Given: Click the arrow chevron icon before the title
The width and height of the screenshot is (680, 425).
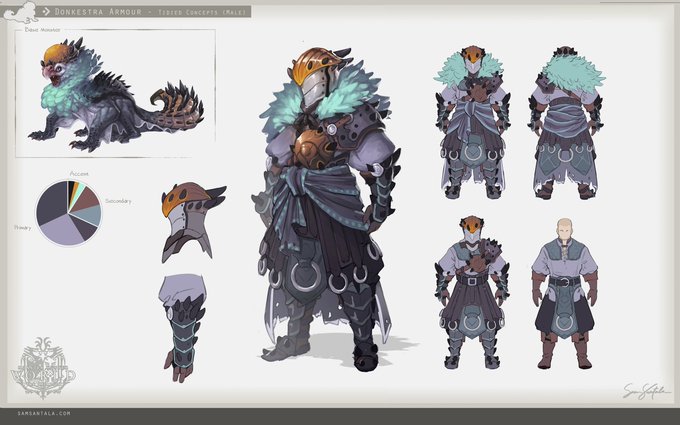Looking at the screenshot, I should 46,12.
